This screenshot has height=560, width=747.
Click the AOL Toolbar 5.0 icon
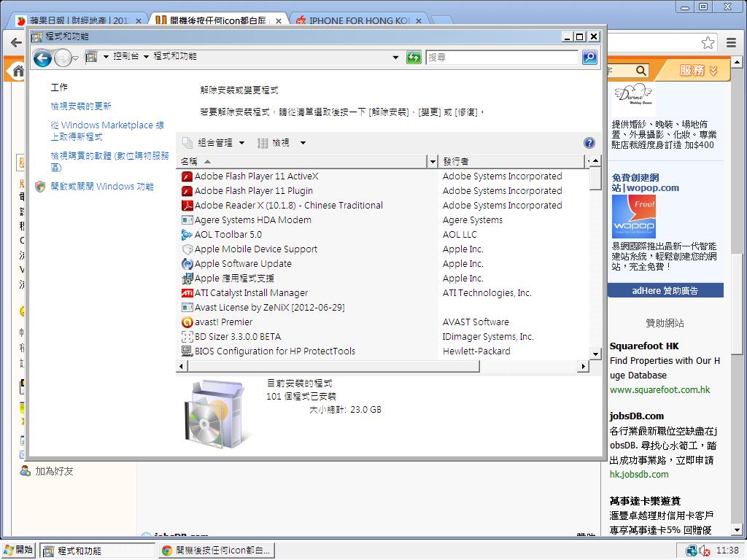(x=187, y=235)
